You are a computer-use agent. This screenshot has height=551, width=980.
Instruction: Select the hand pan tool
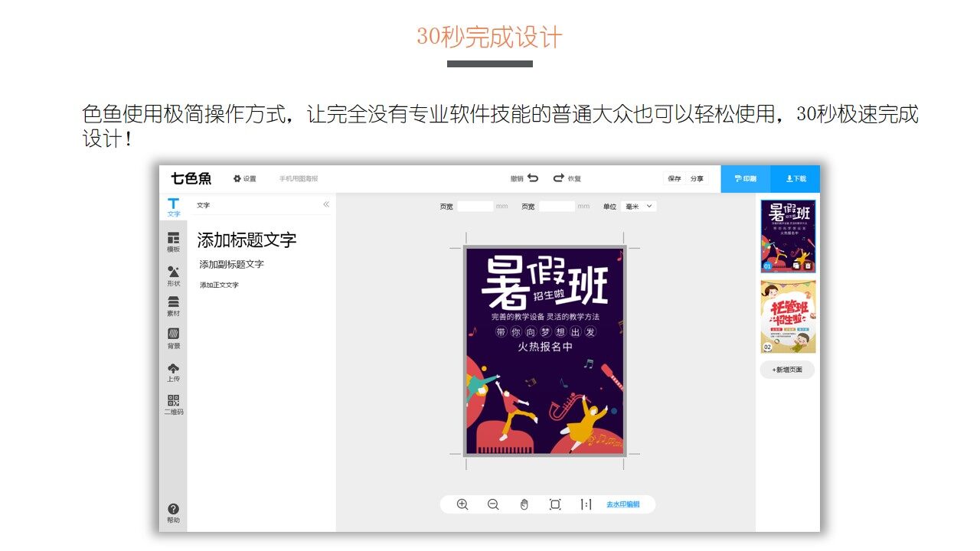point(524,504)
